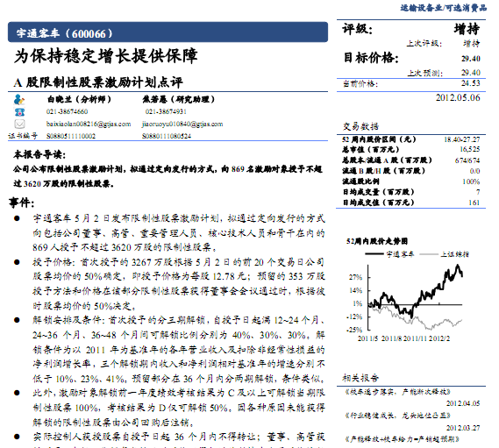Click the 上次预测 label
The image size is (499, 448).
[x=425, y=73]
